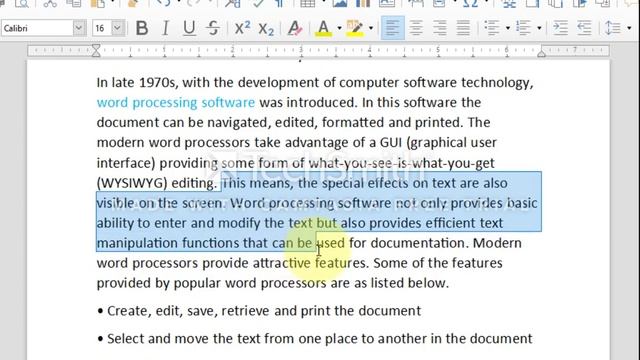Click the Calibri font name field
Screen dimensions: 640x360
pyautogui.click(x=37, y=28)
